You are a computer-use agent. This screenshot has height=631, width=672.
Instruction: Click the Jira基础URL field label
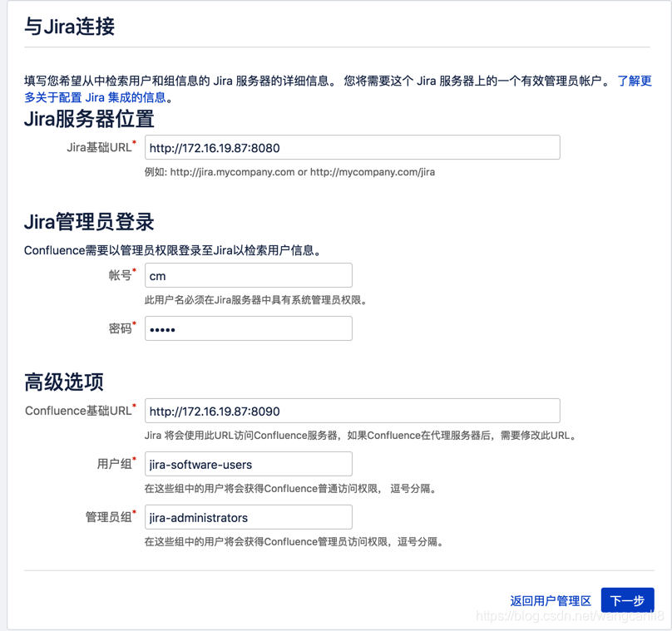pos(101,147)
